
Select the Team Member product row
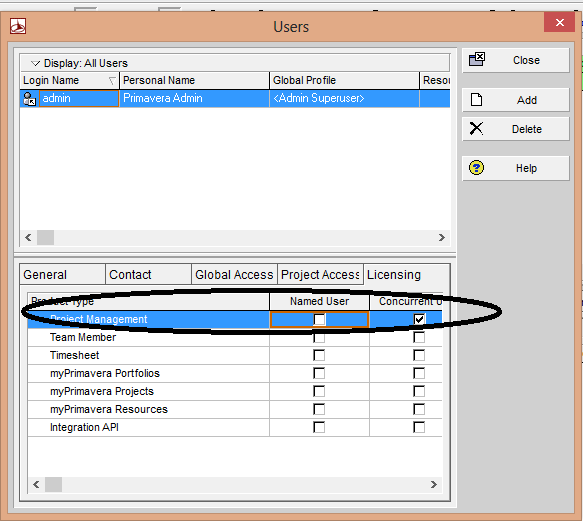click(x=235, y=337)
